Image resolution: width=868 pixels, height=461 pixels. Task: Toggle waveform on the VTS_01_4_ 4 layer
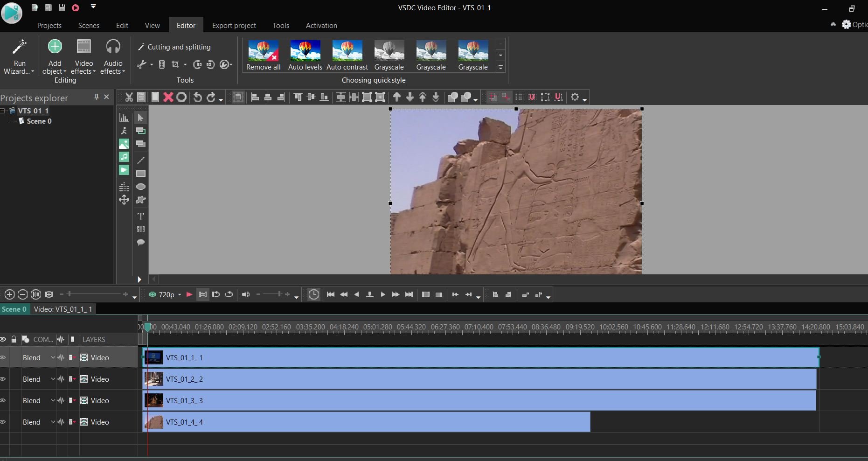61,422
